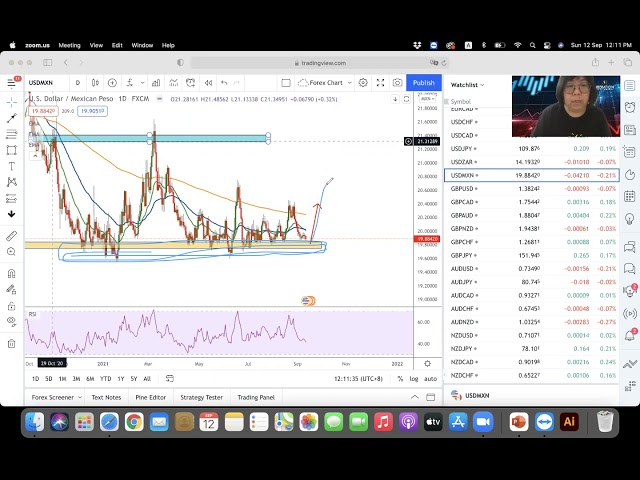The image size is (640, 480).
Task: Open the economic calendar icon
Action: click(631, 175)
